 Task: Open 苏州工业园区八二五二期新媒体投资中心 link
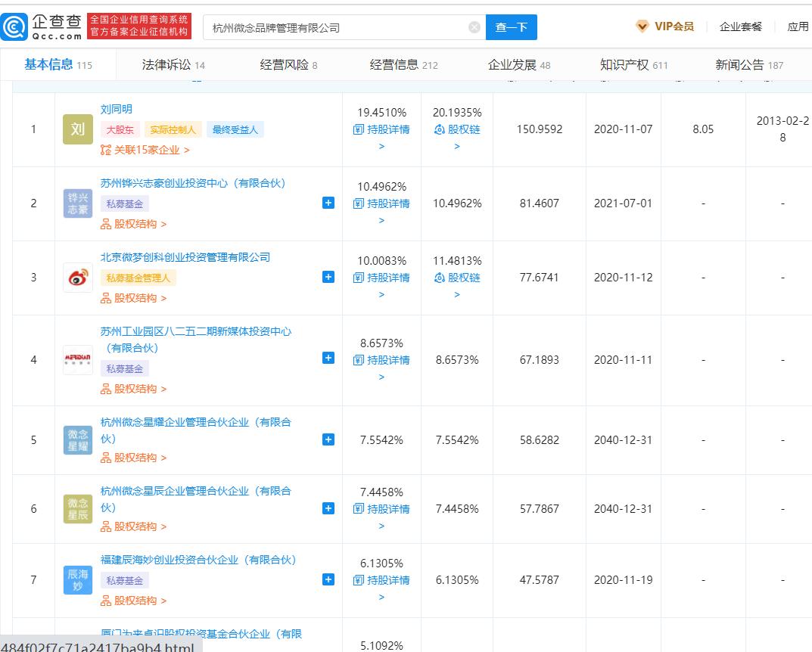pyautogui.click(x=196, y=340)
